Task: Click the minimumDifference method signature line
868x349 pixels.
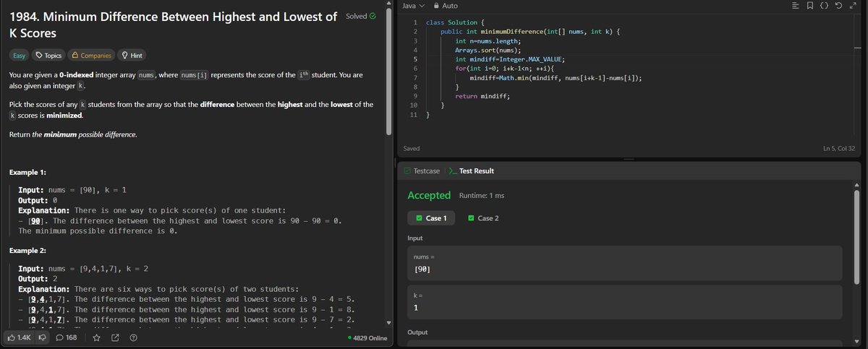Action: click(x=531, y=33)
